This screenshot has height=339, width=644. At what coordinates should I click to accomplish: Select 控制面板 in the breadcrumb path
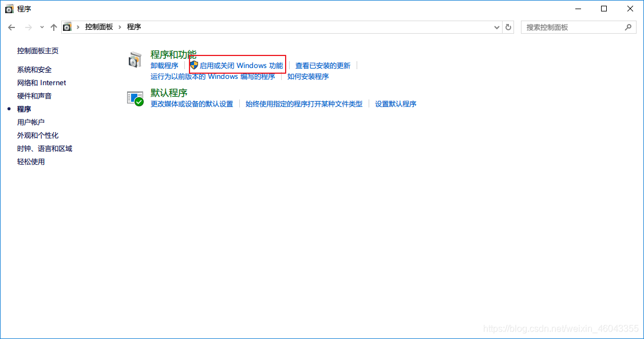click(x=99, y=27)
